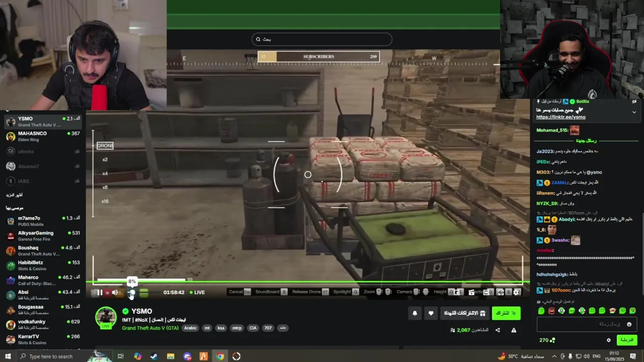Screen dimensions: 644x362
Task: Open Bougassaa channel in sidebar
Action: click(x=43, y=310)
